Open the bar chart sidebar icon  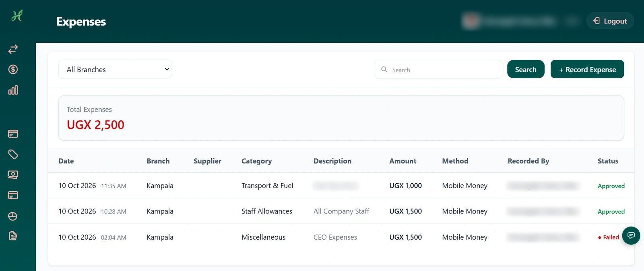[x=13, y=90]
